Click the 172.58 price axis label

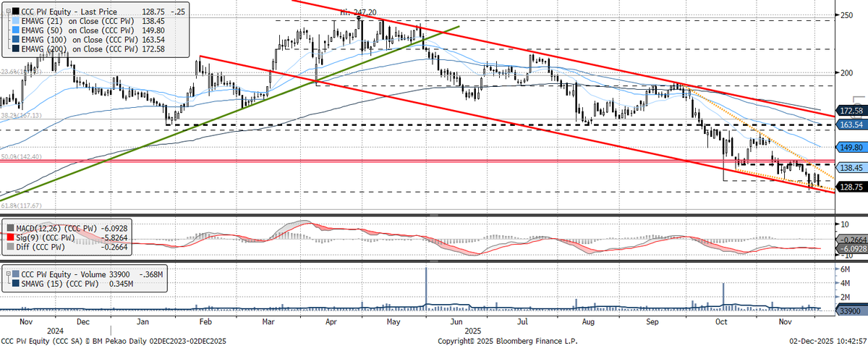pos(851,111)
